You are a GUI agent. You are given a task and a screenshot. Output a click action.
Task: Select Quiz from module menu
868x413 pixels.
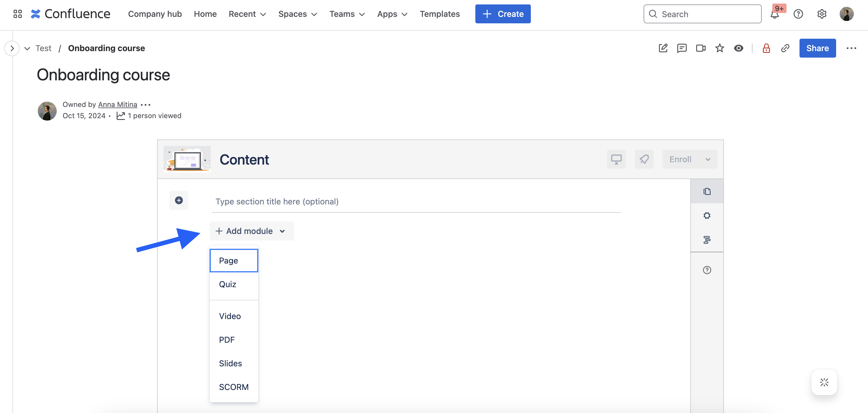tap(227, 284)
